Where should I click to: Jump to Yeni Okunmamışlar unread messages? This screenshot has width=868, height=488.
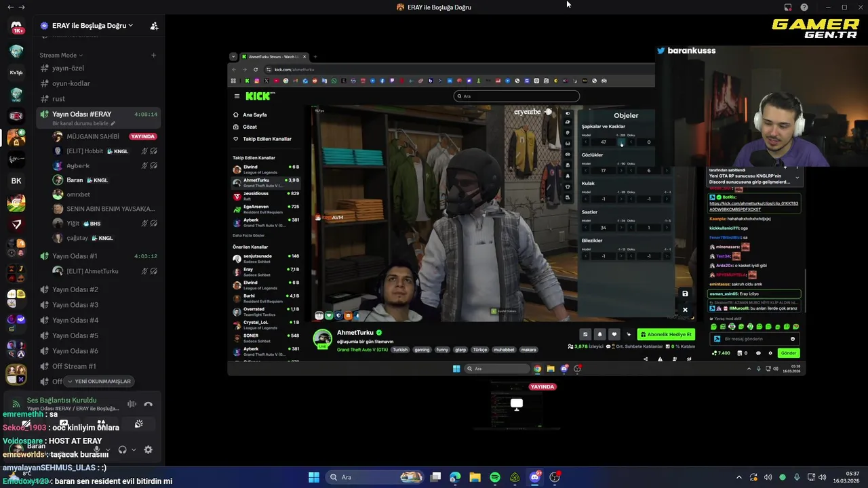click(98, 382)
